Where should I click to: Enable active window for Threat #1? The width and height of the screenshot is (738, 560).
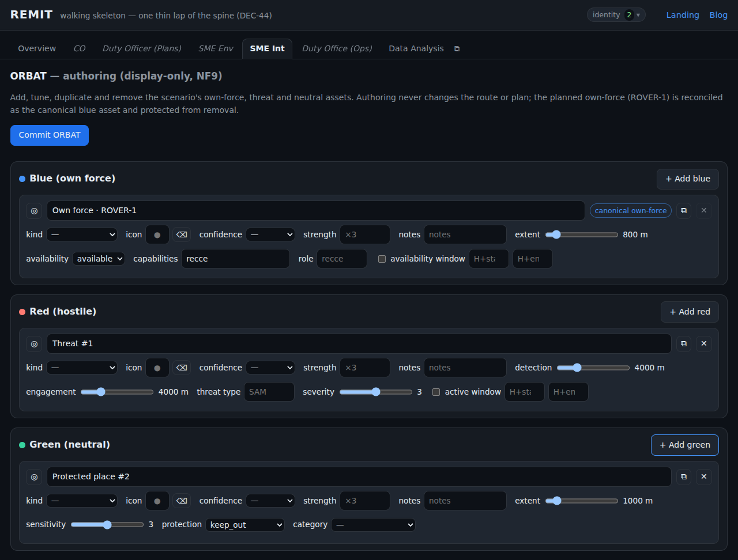[x=436, y=392]
